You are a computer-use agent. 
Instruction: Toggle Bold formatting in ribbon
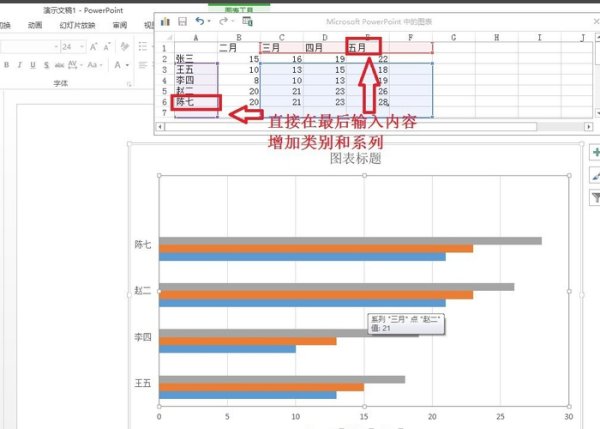[x=7, y=65]
